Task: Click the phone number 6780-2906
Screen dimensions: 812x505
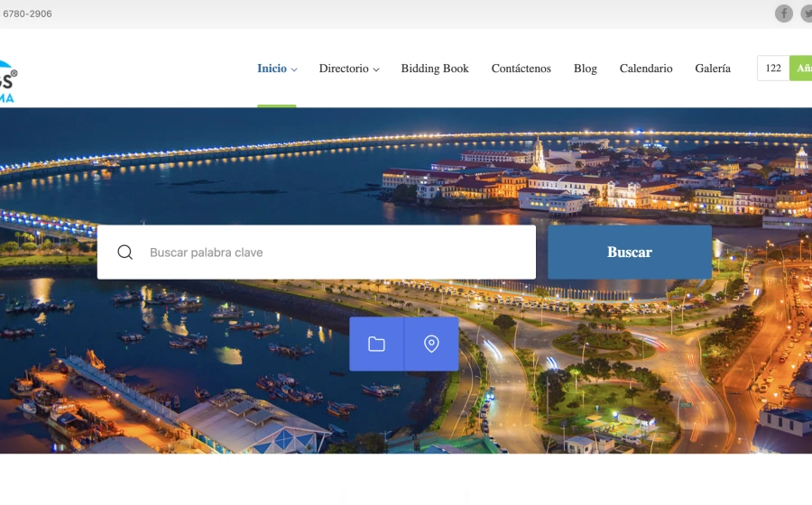Action: point(27,14)
